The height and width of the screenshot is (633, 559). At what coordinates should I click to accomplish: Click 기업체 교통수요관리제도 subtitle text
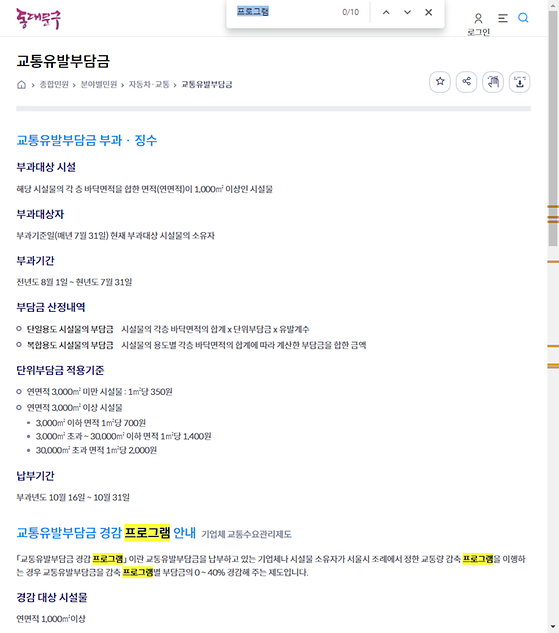[246, 534]
